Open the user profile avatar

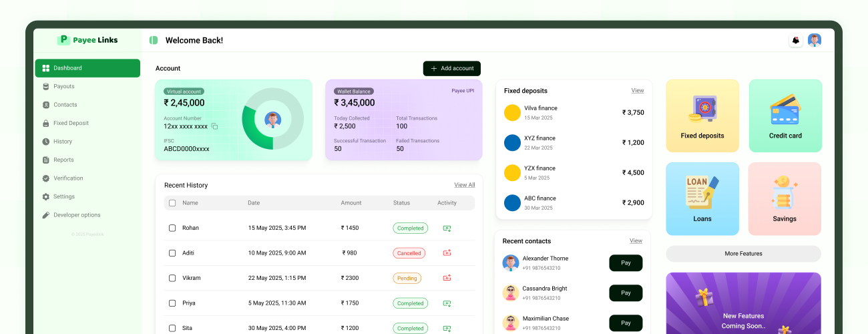[814, 40]
